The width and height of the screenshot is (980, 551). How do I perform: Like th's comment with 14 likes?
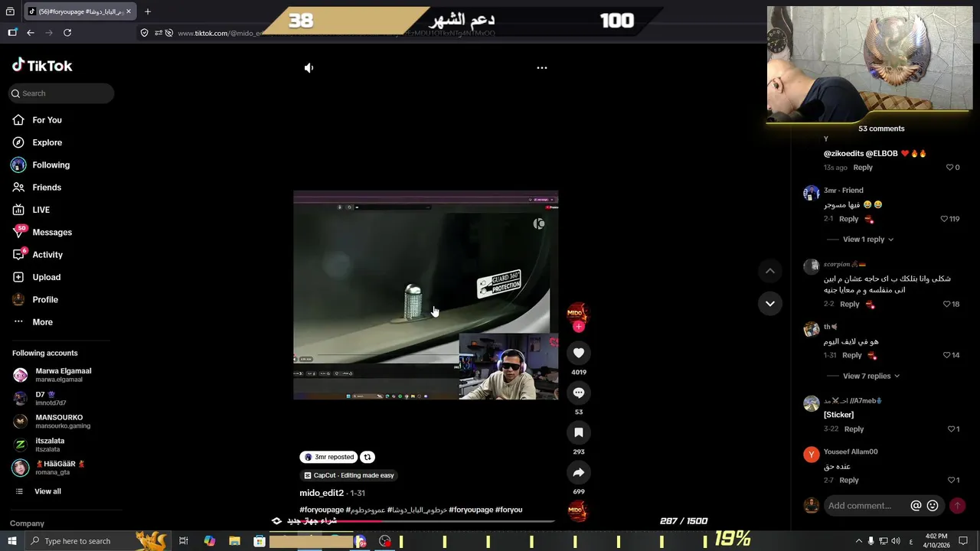click(x=946, y=355)
